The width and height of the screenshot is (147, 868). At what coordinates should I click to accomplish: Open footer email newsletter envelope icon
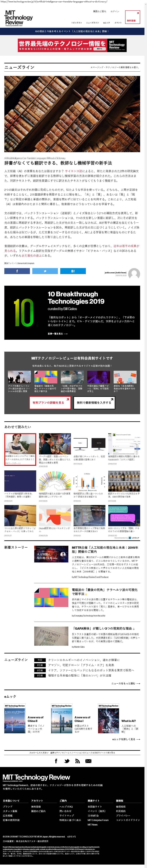tap(88, 761)
